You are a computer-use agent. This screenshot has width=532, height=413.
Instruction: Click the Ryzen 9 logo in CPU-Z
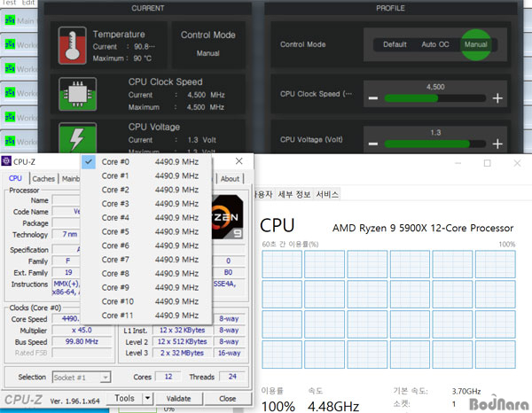click(227, 217)
